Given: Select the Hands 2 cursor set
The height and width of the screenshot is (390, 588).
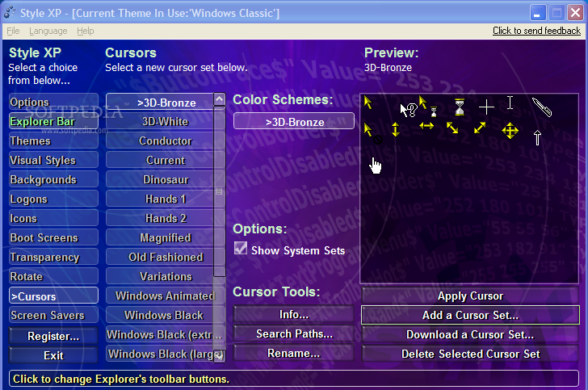Looking at the screenshot, I should (x=160, y=218).
